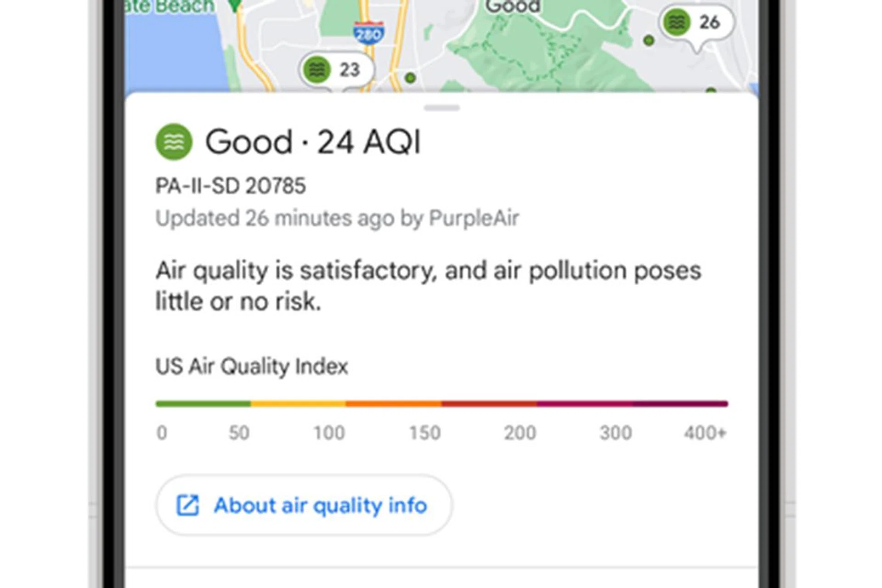
Task: Click the drag handle atop the info sheet
Action: (x=441, y=108)
